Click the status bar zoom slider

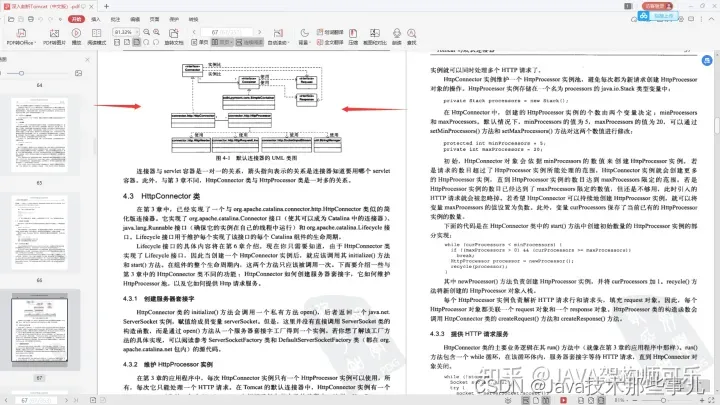pyautogui.click(x=663, y=400)
